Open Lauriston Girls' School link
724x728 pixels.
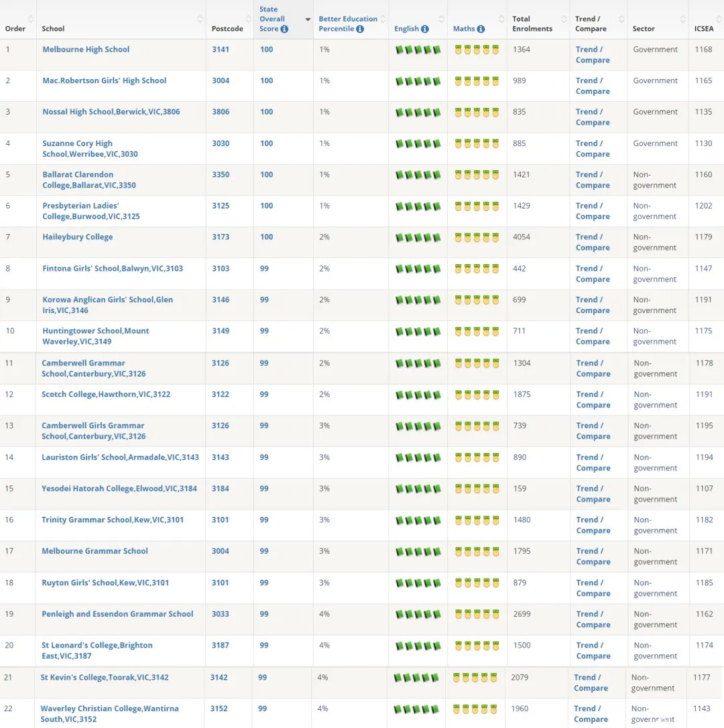tap(120, 457)
